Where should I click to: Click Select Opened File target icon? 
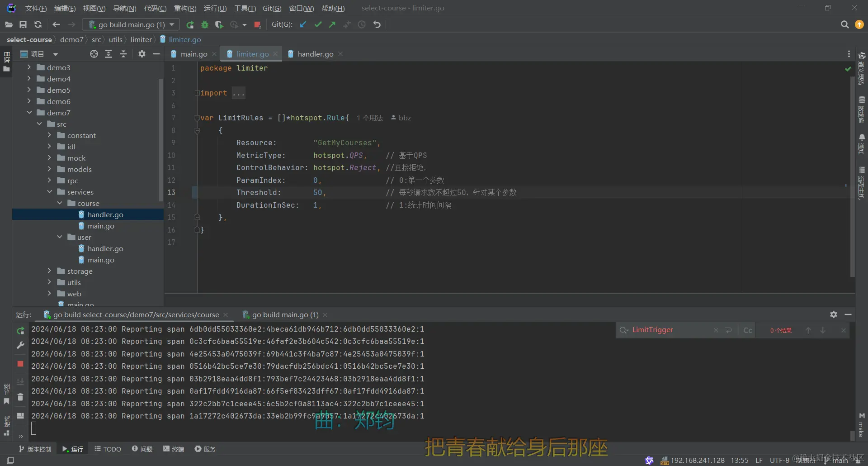coord(94,54)
